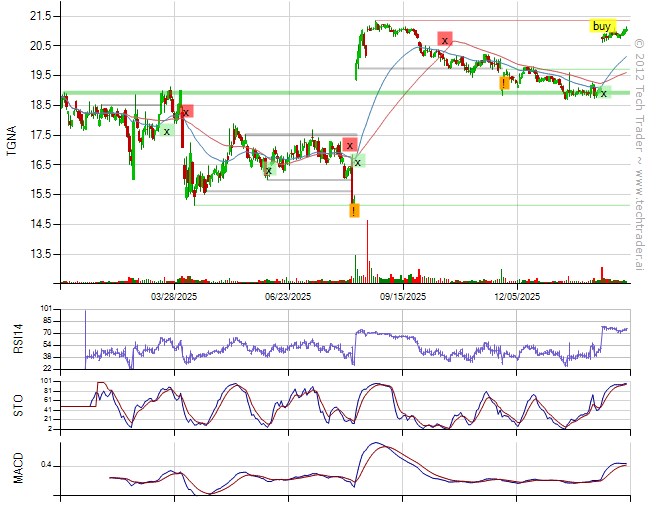Click the RSI14 indicator label
The width and height of the screenshot is (657, 514).
tap(18, 339)
